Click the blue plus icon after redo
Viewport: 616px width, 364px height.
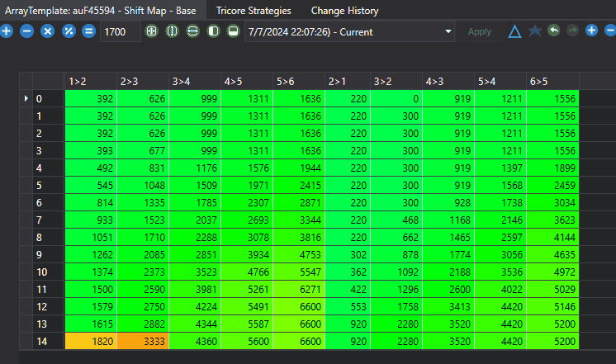(591, 31)
